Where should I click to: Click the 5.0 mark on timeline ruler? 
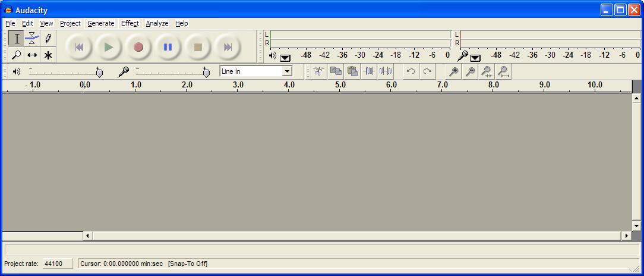[340, 85]
